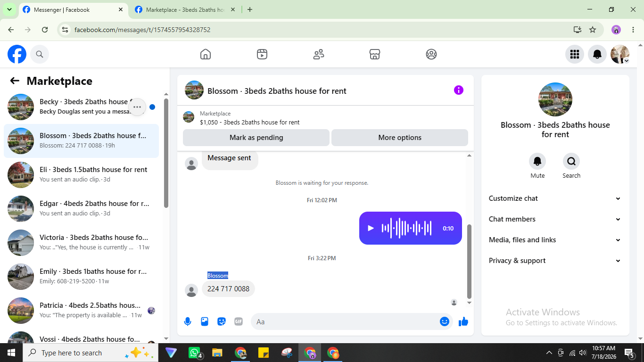Open Edgar 4beds 2baths conversation

(x=81, y=209)
